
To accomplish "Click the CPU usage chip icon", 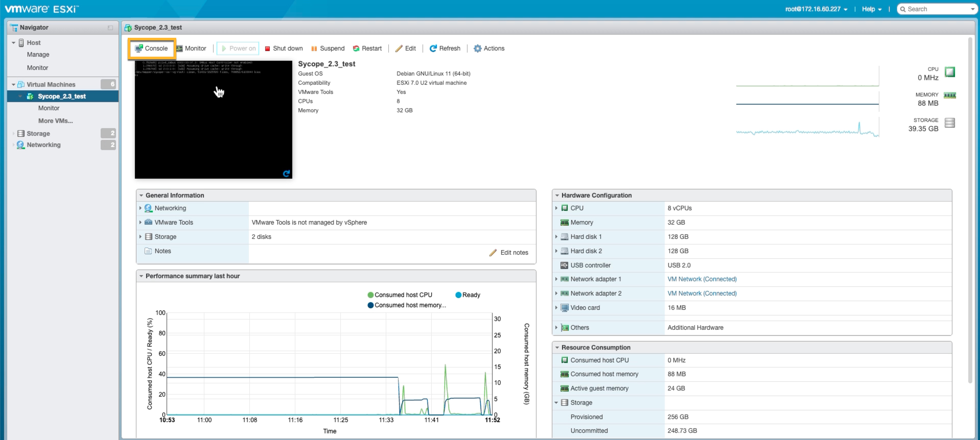I will pyautogui.click(x=950, y=72).
